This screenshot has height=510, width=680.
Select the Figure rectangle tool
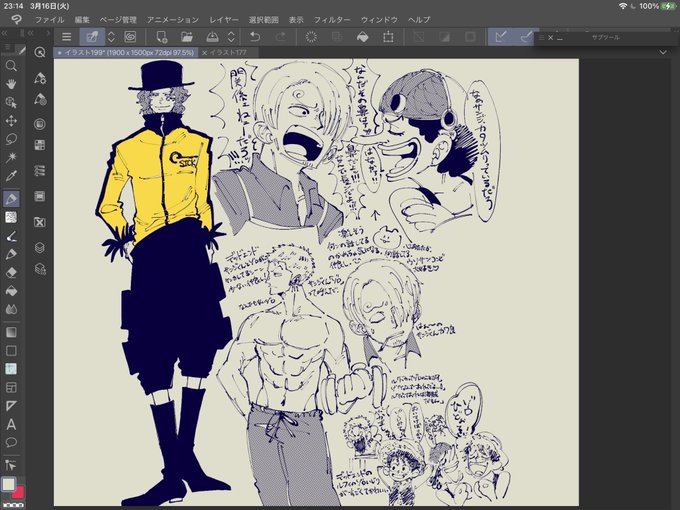[x=11, y=350]
